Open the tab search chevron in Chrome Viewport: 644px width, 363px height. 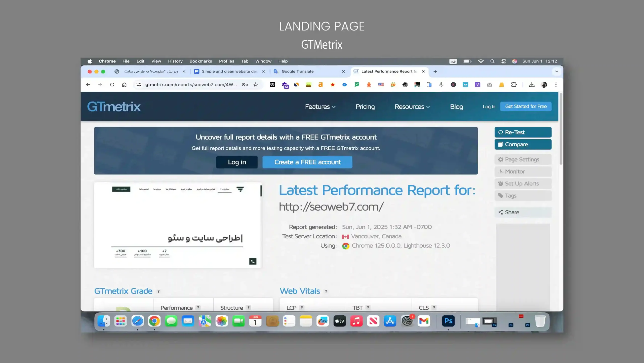[x=556, y=72]
